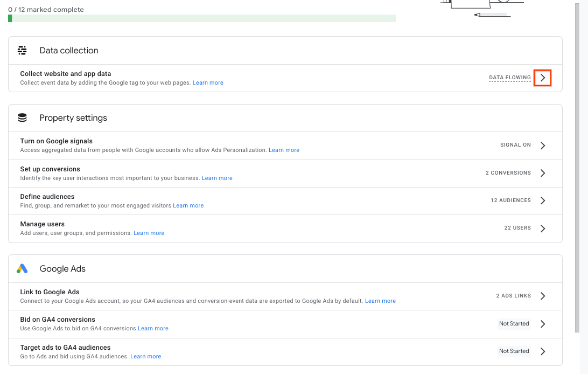Expand the Set up conversions arrow
The width and height of the screenshot is (588, 374).
click(543, 173)
